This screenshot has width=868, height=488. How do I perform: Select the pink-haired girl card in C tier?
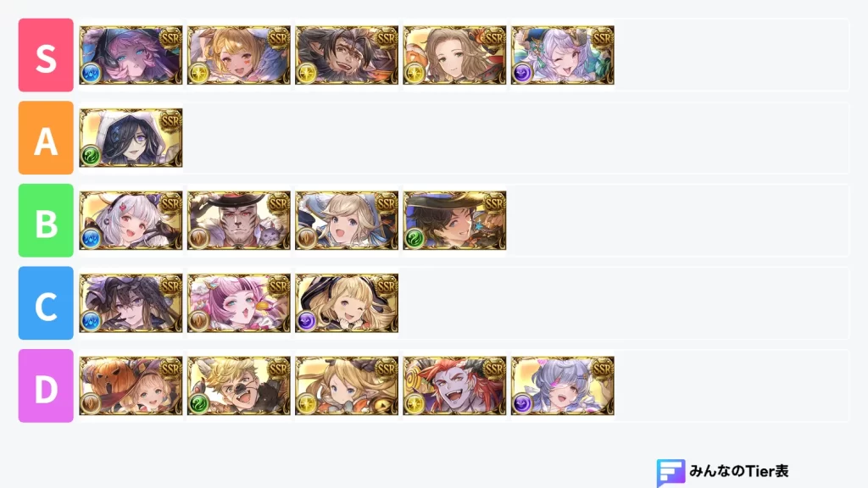click(238, 303)
